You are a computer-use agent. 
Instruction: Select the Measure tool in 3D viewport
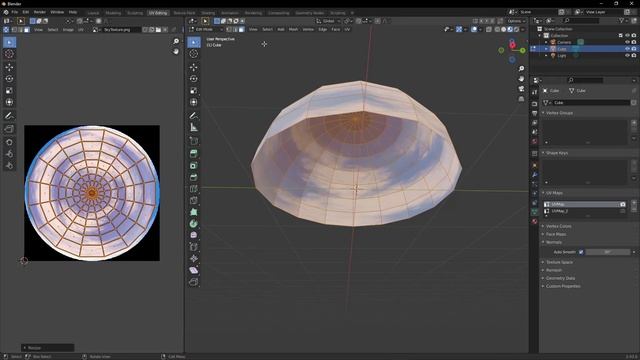194,128
